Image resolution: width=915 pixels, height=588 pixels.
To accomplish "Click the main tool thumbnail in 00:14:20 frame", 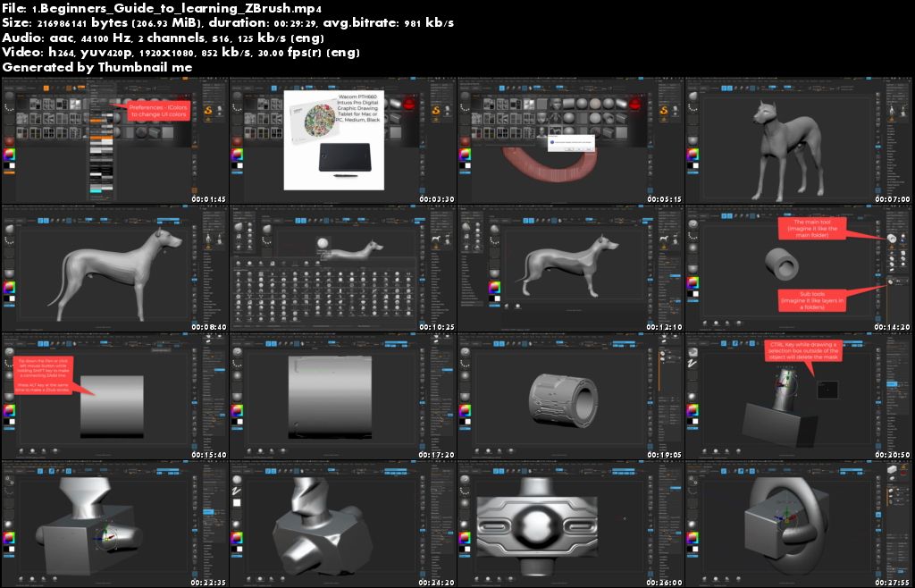I will [891, 238].
